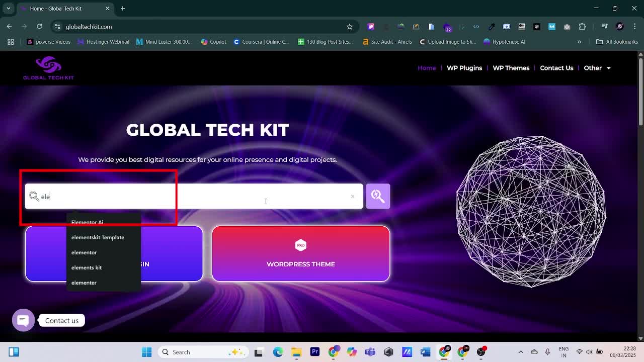Open the Upload Image to Sh... bookmark
Viewport: 644px width, 362px height.
click(448, 42)
